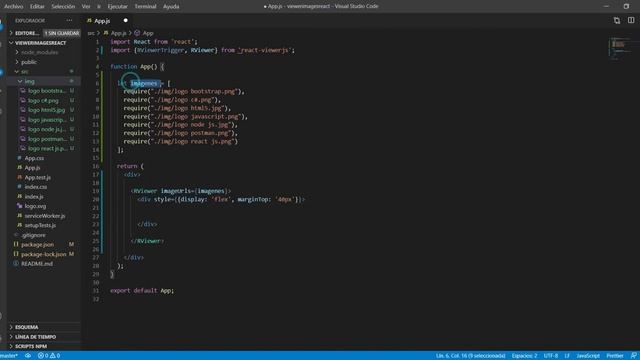Image resolution: width=640 pixels, height=360 pixels.
Task: Open the Ejecutar menu
Action: 118,7
